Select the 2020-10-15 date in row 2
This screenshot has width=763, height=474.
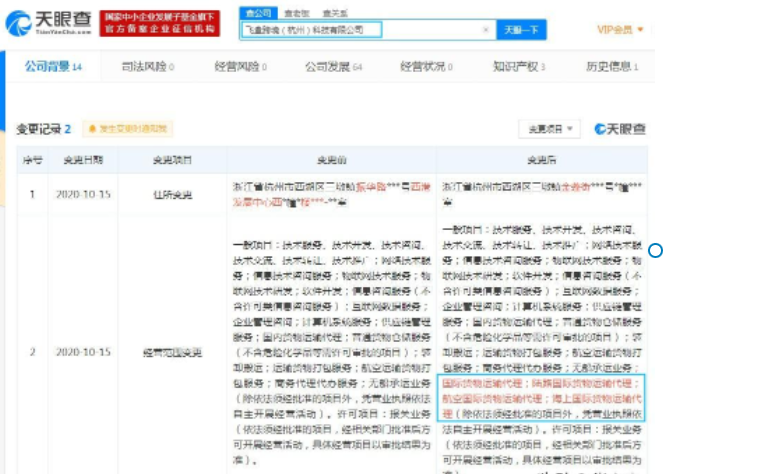83,352
